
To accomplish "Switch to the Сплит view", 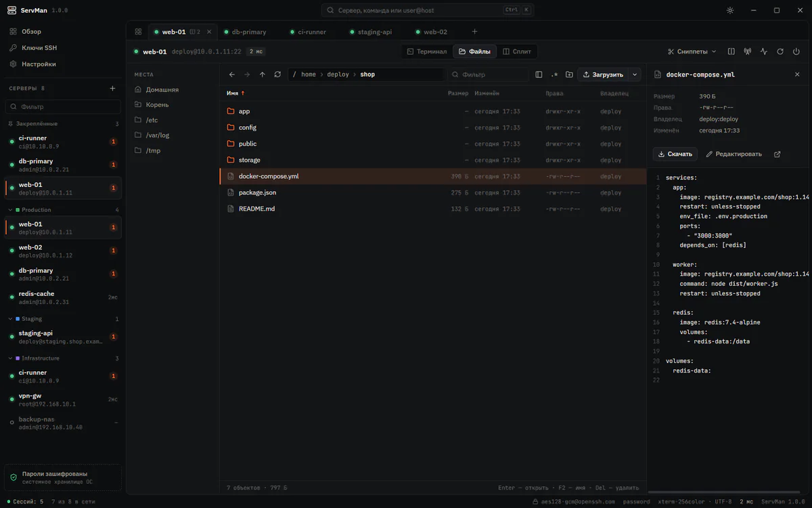I will [x=518, y=51].
